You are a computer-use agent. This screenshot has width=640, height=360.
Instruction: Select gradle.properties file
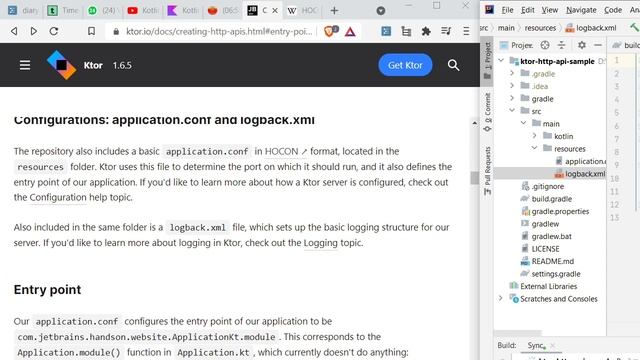point(555,211)
